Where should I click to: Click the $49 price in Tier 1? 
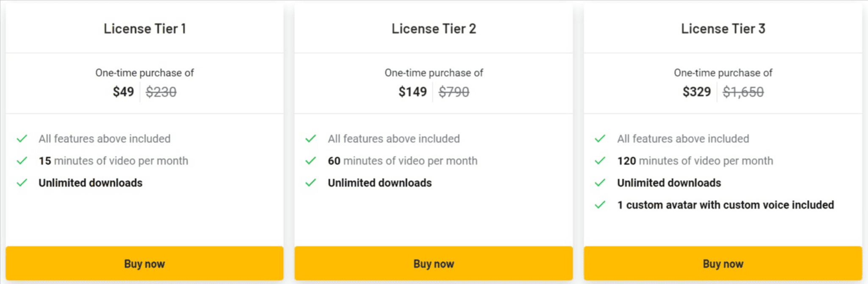[123, 92]
